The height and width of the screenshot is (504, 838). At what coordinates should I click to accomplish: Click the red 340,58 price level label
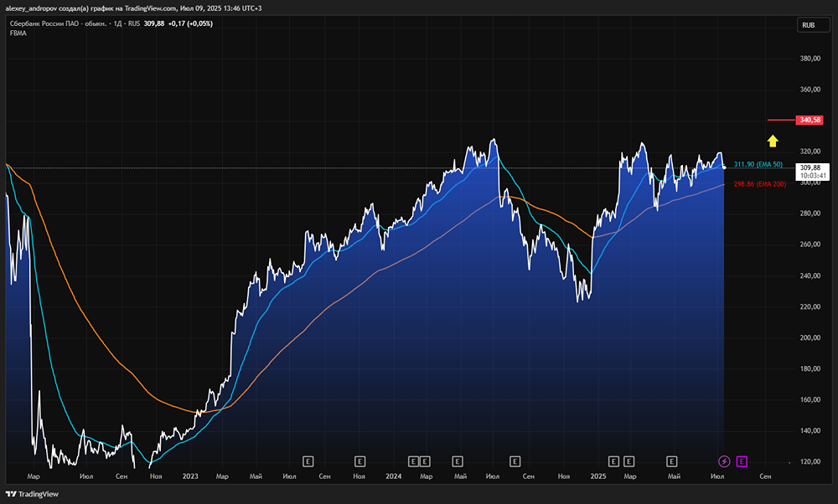[810, 120]
